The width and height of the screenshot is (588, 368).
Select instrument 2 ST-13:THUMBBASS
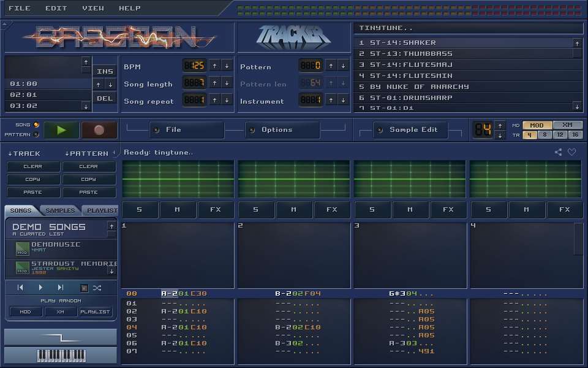[464, 54]
